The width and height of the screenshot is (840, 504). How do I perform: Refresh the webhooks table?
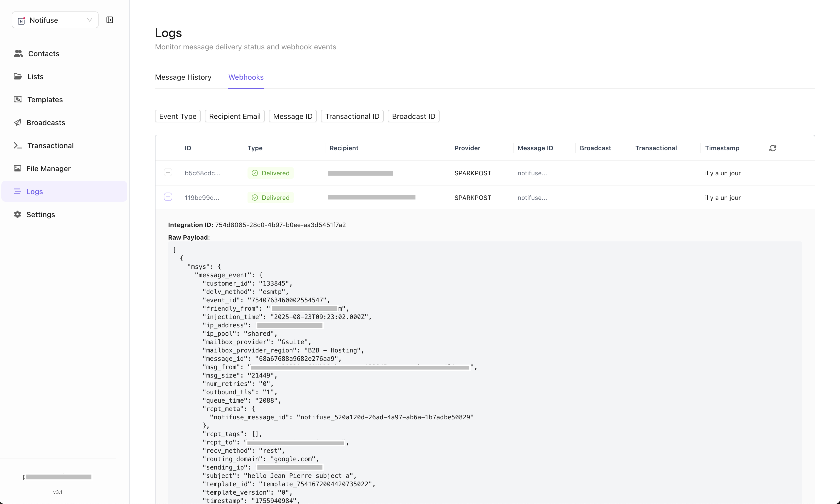(773, 148)
